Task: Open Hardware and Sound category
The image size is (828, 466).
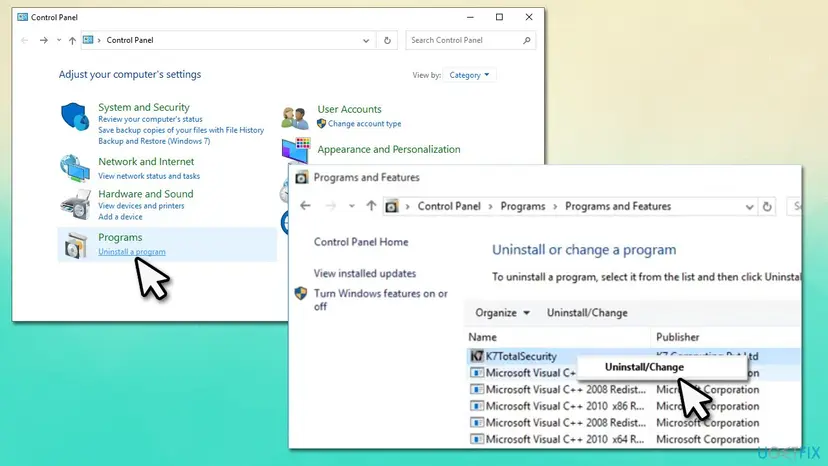Action: click(146, 194)
